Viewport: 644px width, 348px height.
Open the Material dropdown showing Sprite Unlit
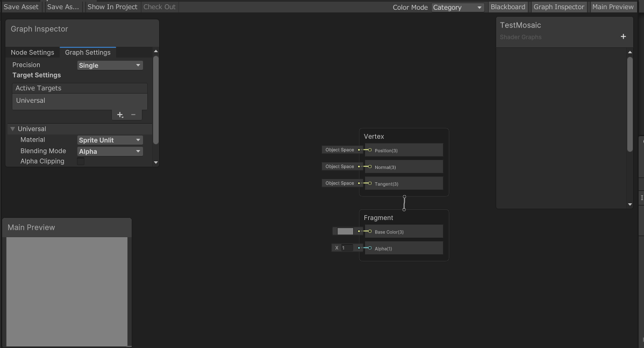click(x=110, y=139)
